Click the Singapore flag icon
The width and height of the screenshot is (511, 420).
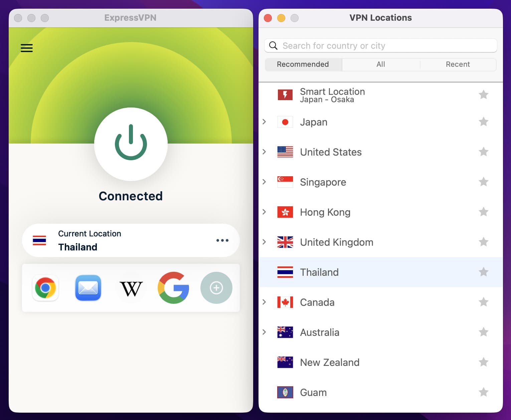pyautogui.click(x=285, y=182)
